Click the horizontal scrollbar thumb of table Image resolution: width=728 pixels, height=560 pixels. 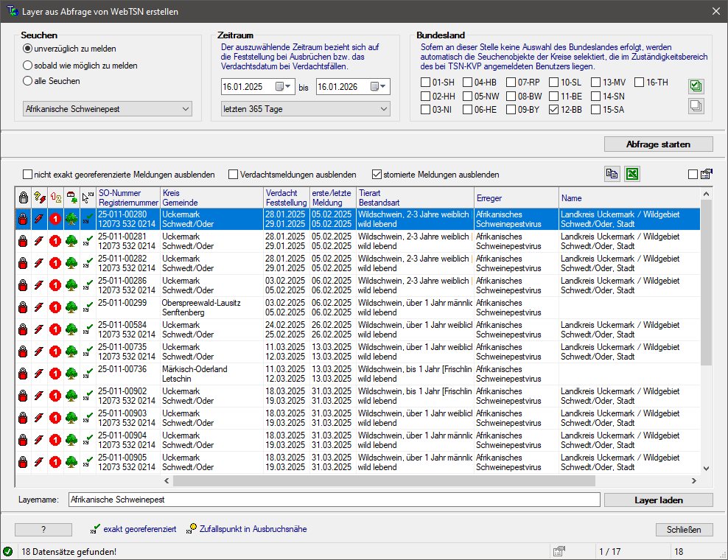[x=384, y=480]
